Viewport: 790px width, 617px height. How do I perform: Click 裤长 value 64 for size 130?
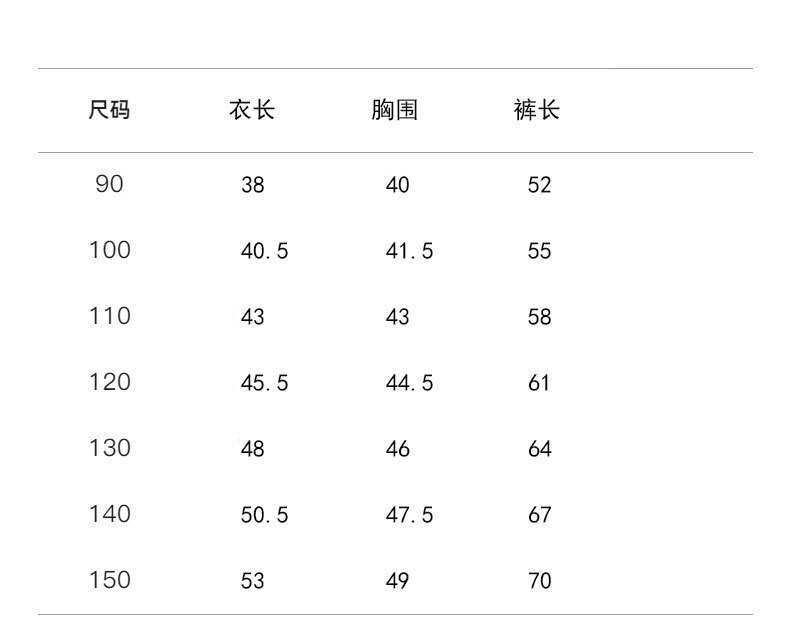point(539,449)
